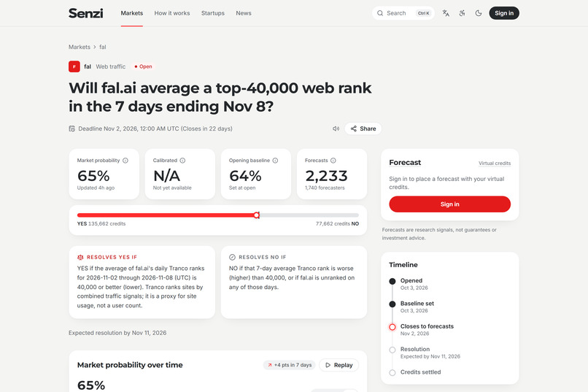Click the header Sign in button
The image size is (588, 392).
504,13
